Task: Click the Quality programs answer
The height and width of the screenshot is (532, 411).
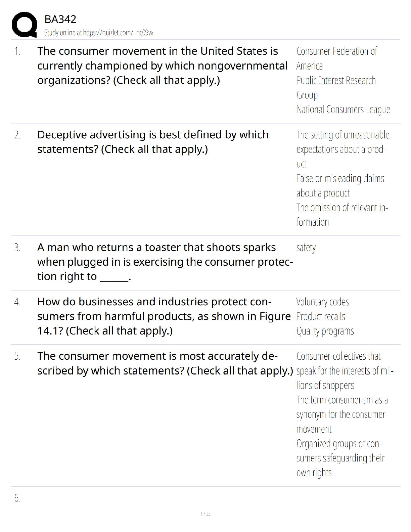Action: point(325,331)
